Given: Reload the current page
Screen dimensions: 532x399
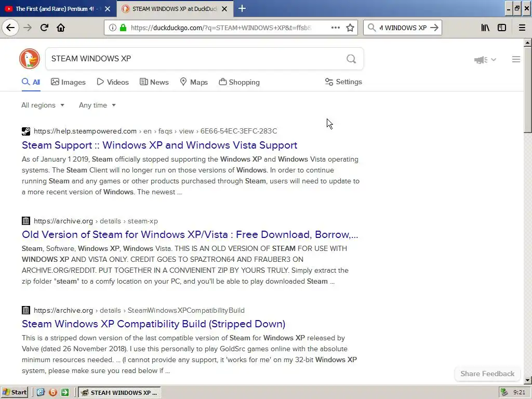Looking at the screenshot, I should tap(44, 28).
